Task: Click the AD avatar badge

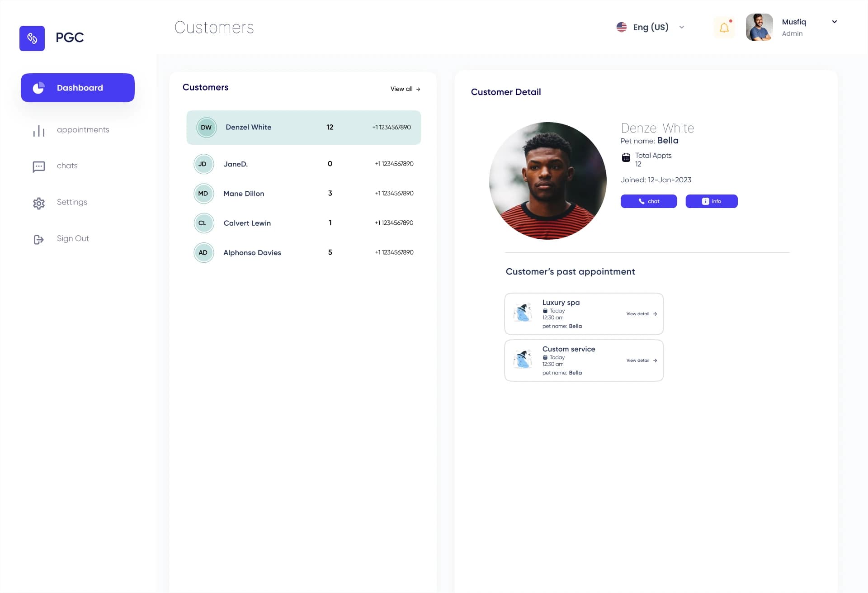Action: tap(203, 252)
